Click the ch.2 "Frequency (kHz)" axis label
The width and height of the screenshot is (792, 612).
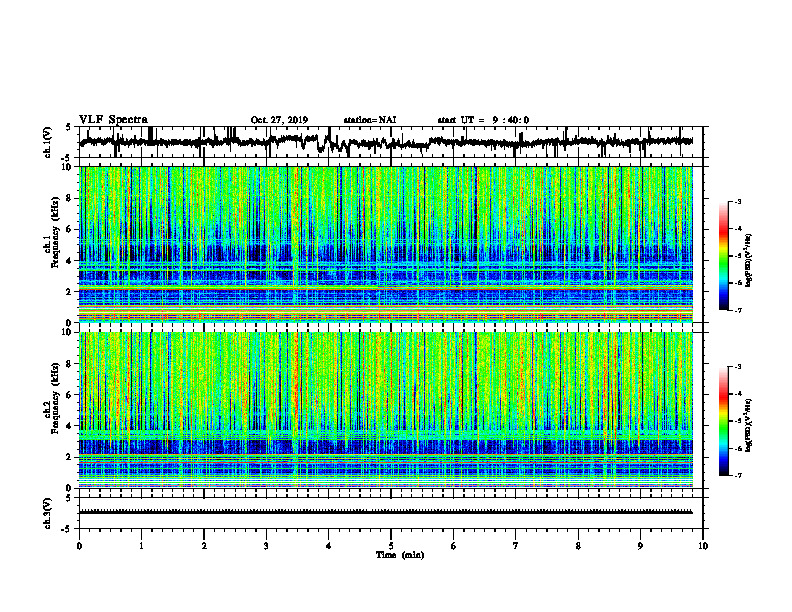[55, 397]
